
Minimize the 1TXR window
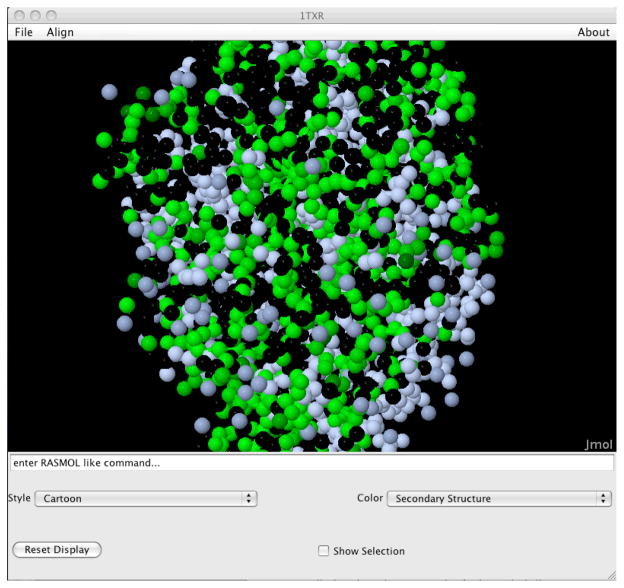tap(33, 15)
